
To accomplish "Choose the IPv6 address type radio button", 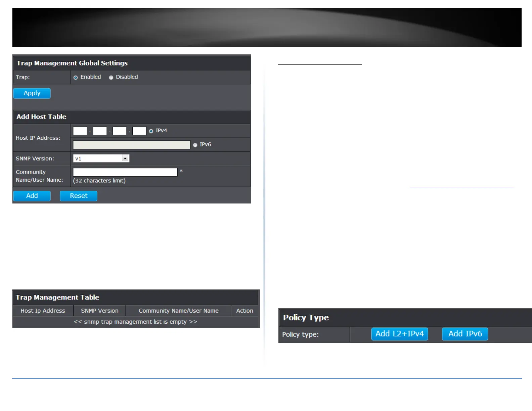I will point(195,145).
